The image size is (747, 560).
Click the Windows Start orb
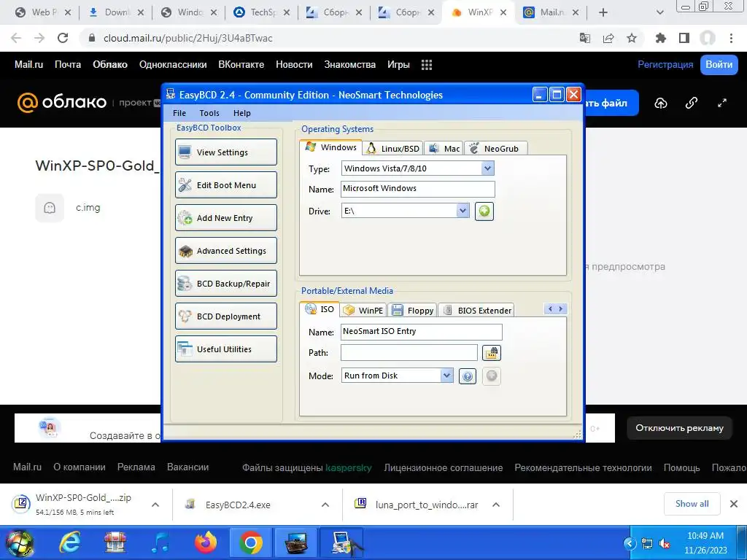pyautogui.click(x=20, y=542)
